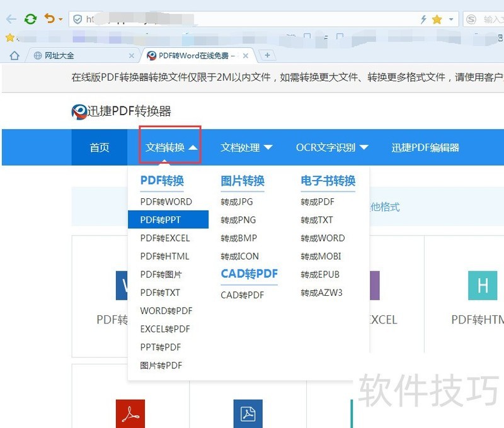Choose 转成MOBI under 电子书转换
The image size is (504, 428).
pos(321,256)
